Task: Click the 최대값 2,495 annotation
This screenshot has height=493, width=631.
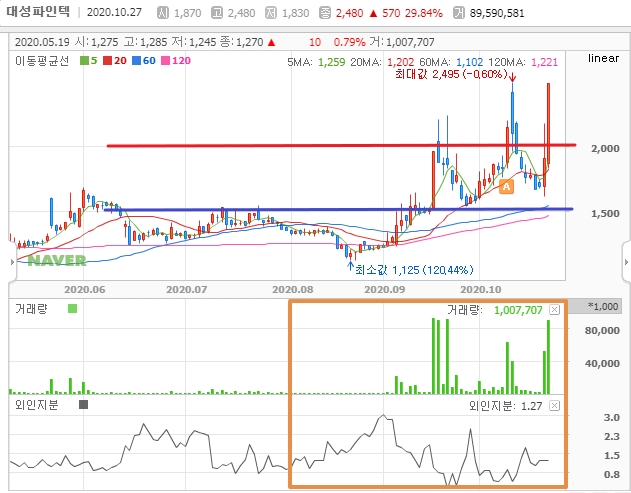Action: pyautogui.click(x=451, y=74)
